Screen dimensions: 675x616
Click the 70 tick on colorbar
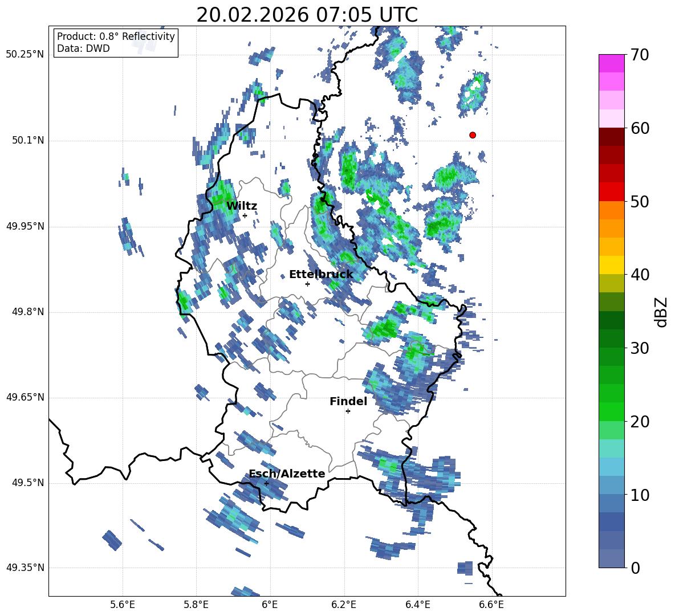coord(640,55)
